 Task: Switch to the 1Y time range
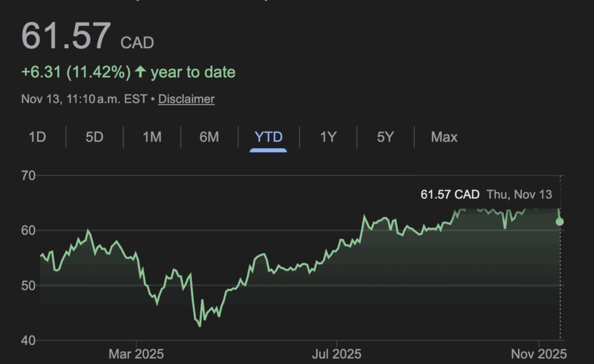tap(328, 137)
